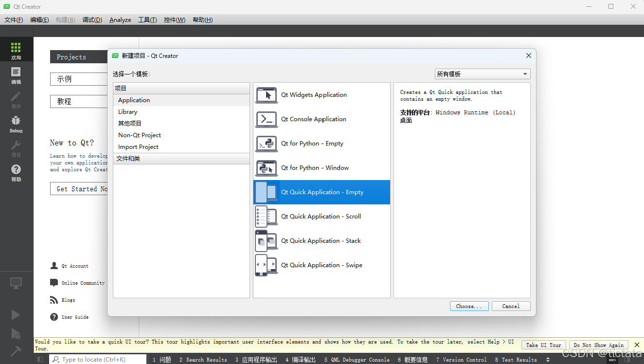Open the 所有模板 template filter dropdown
Screen dimensions: 644x364
(x=482, y=73)
